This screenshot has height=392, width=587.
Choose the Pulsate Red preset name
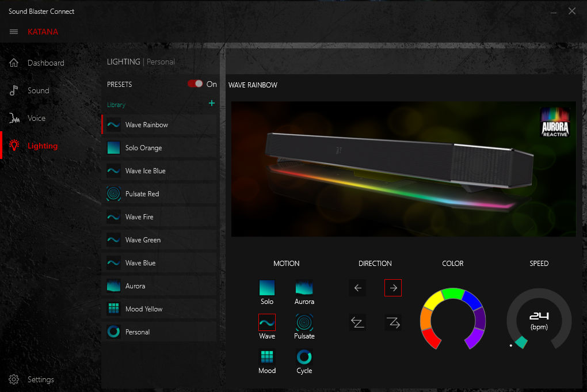coord(142,194)
